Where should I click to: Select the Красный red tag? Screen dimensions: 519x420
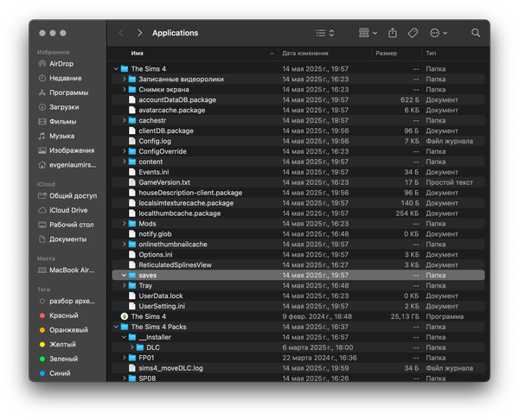tap(59, 315)
